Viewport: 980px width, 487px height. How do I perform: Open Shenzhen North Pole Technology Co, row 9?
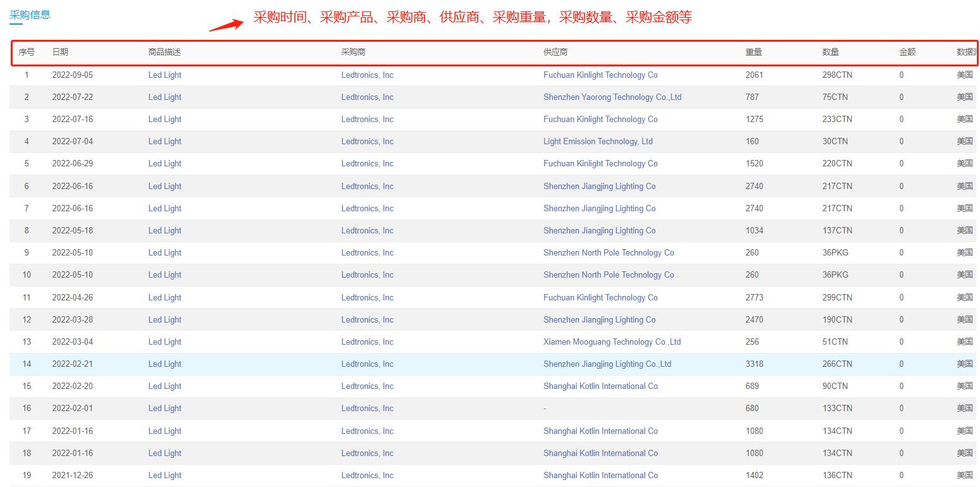pyautogui.click(x=609, y=252)
